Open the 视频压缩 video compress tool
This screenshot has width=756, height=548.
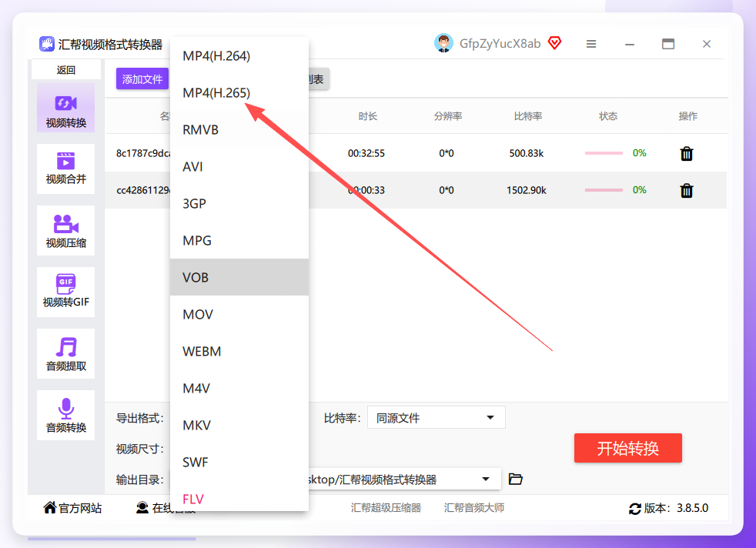tap(65, 230)
